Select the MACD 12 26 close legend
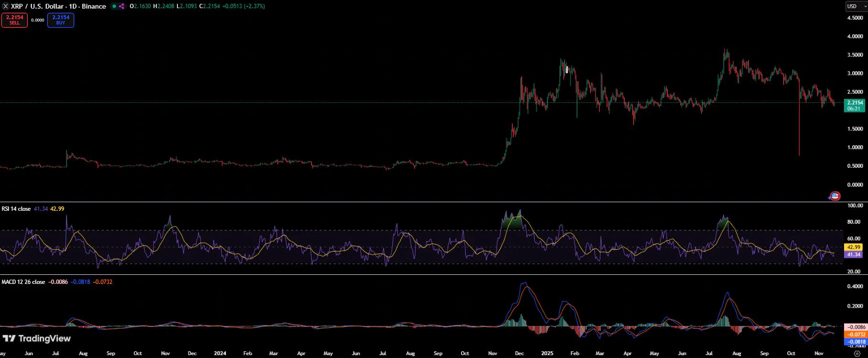Screen dimensions: 868x358 (23, 282)
